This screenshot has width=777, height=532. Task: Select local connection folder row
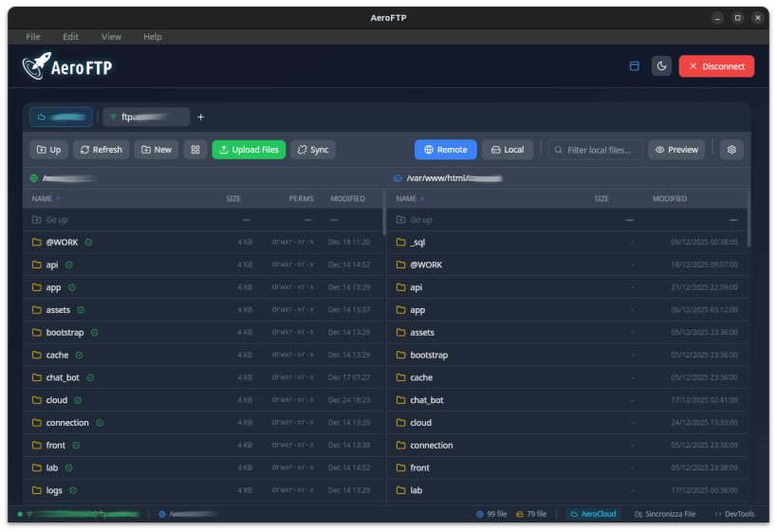(567, 446)
